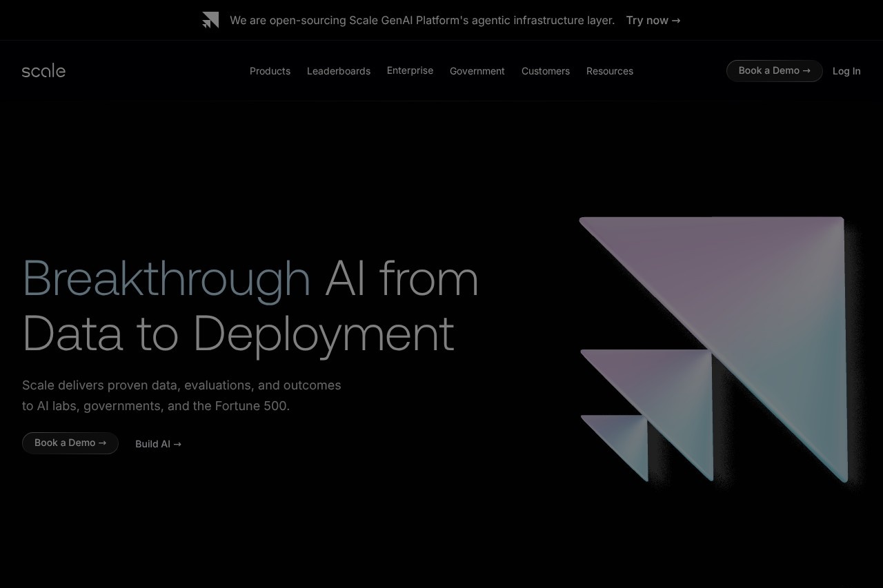Viewport: 883px width, 588px height.
Task: Click the Scale delivers proven data paragraph
Action: (x=181, y=395)
